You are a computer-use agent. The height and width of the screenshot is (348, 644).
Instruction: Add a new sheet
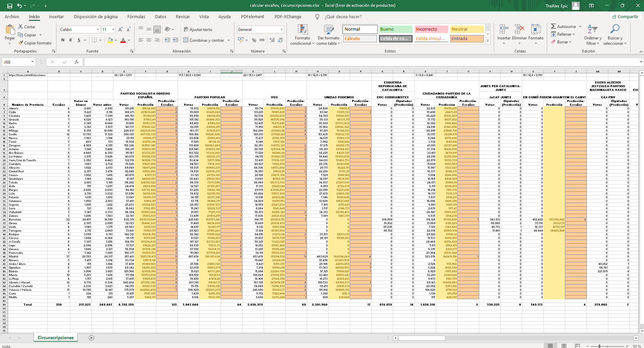(91, 338)
